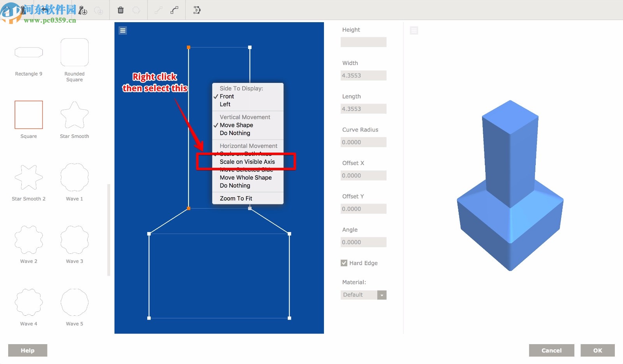Click the Cancel button
623x364 pixels.
551,350
